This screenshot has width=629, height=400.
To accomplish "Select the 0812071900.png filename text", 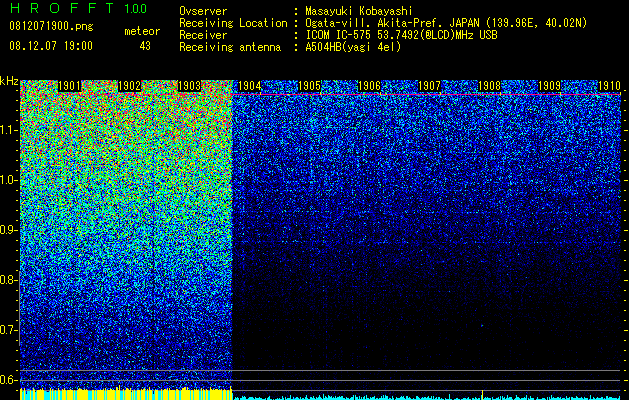I will click(51, 27).
